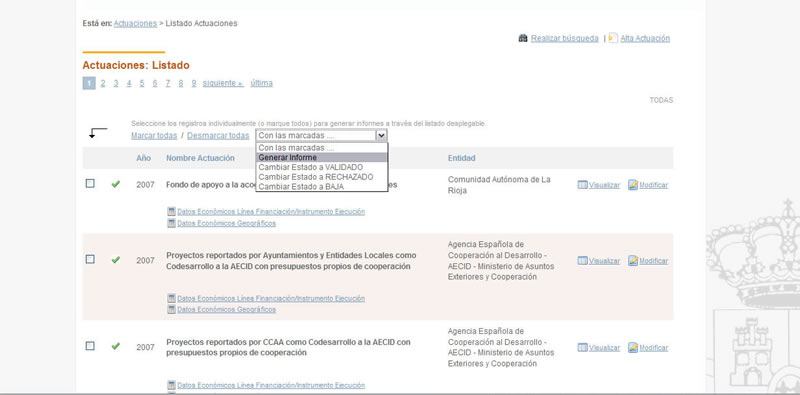Click table icon of Datos Económicos Geográficos, Ayuntamientos row
The width and height of the screenshot is (800, 395).
coord(171,309)
